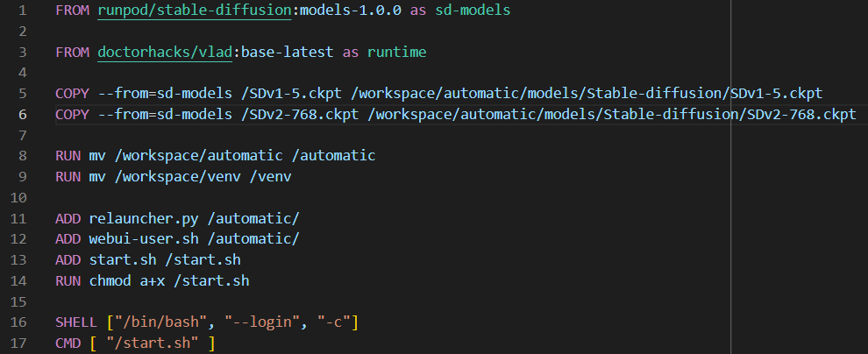The height and width of the screenshot is (354, 868).
Task: Click source path '/SDv2-768.ckpt' on line 6
Action: (x=300, y=115)
